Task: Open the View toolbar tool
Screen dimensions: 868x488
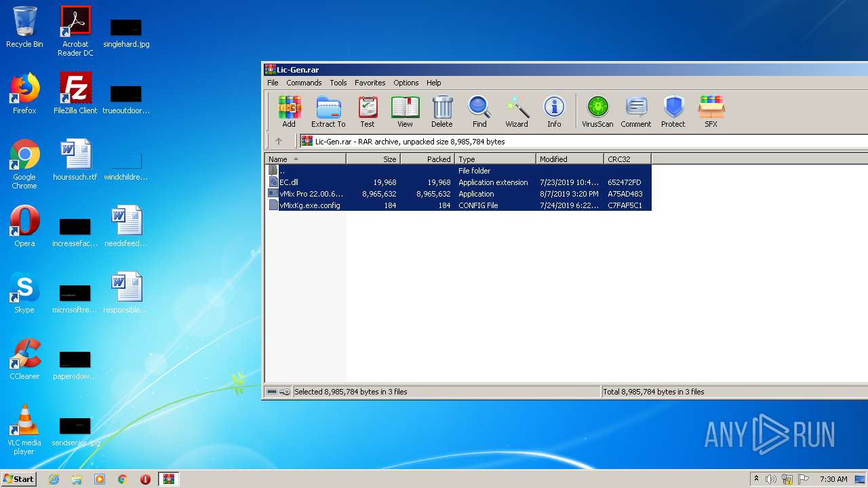Action: point(405,112)
